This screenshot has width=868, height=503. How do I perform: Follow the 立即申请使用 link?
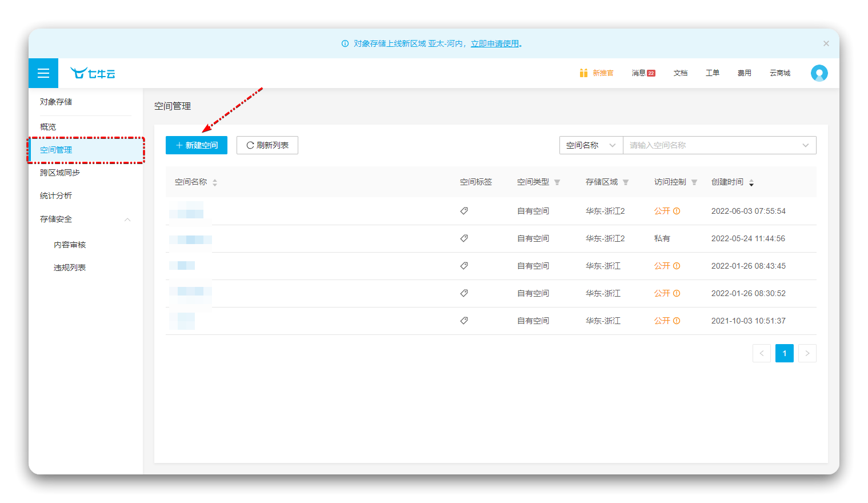point(495,43)
